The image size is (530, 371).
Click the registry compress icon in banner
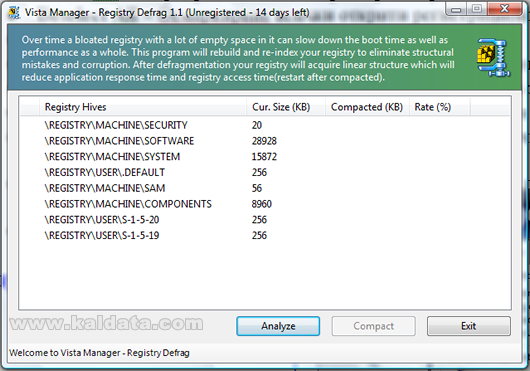493,58
